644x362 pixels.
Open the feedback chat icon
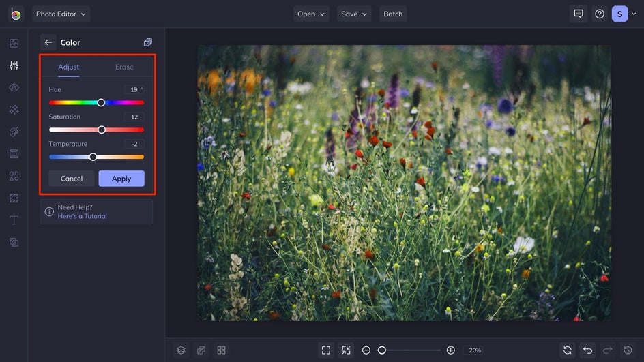(579, 14)
